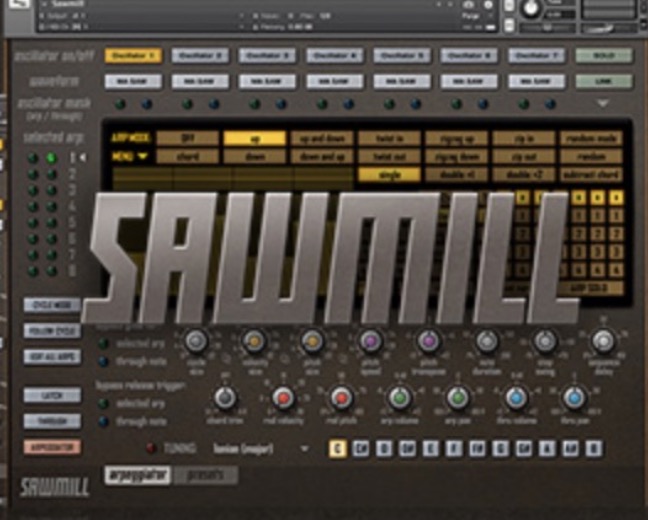Image resolution: width=648 pixels, height=520 pixels.
Task: Toggle Oscillator 7 on/off button
Action: (x=536, y=55)
